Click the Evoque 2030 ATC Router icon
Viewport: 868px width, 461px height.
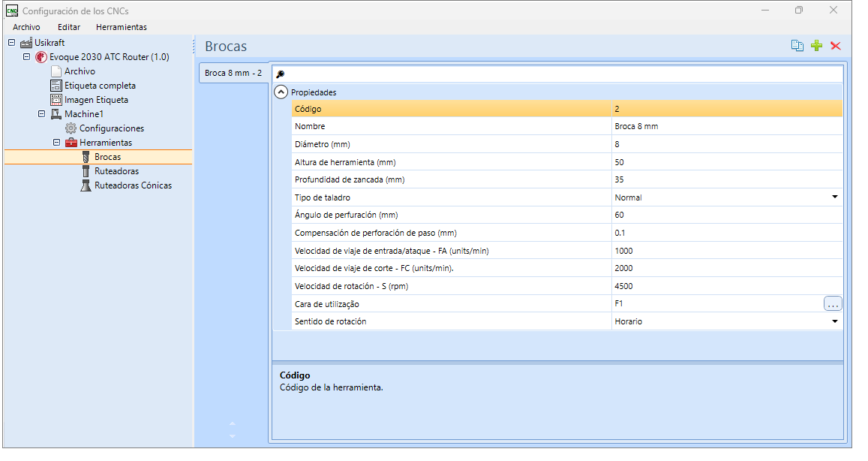click(x=41, y=57)
